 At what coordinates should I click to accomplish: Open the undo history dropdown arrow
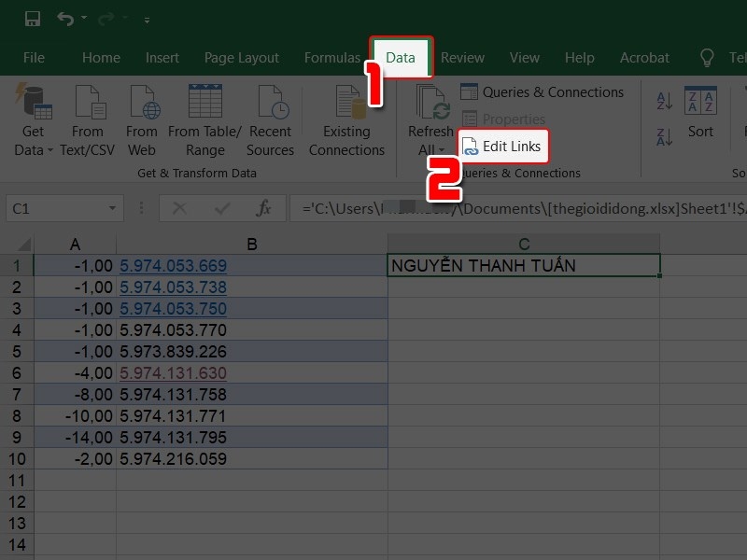pyautogui.click(x=84, y=18)
